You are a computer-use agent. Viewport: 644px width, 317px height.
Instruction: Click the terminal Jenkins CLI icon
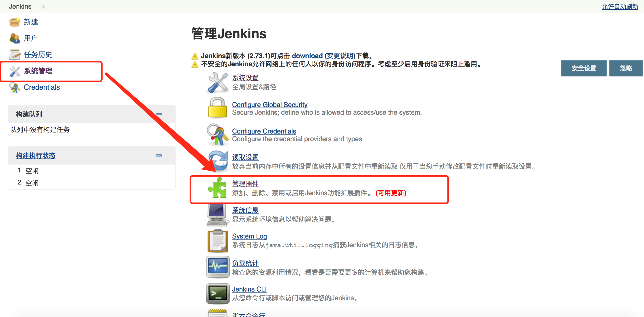pos(218,294)
